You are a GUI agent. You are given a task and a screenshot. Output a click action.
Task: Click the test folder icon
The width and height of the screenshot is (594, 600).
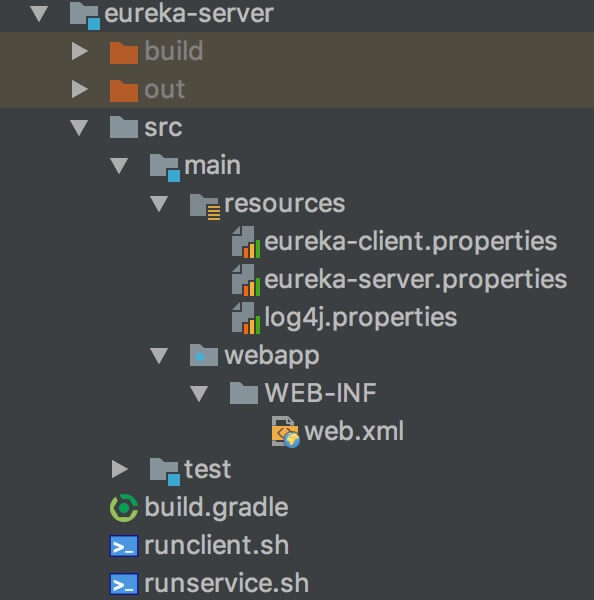tap(165, 471)
